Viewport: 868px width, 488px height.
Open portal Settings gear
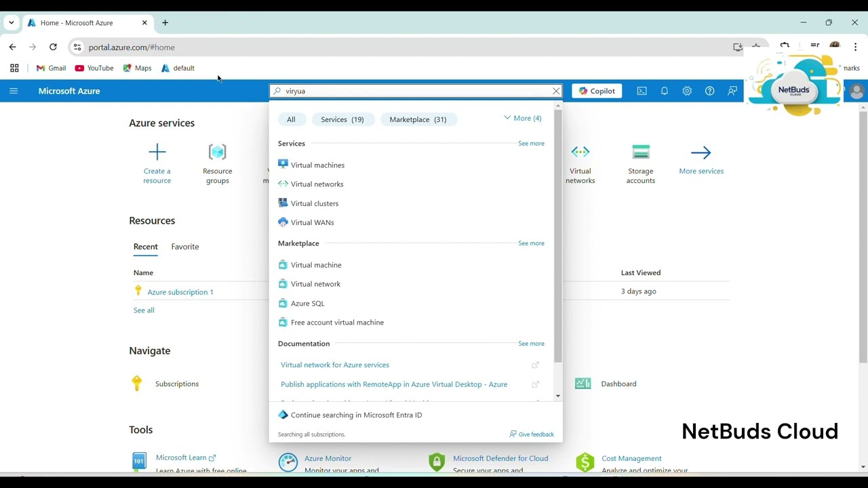coord(687,91)
